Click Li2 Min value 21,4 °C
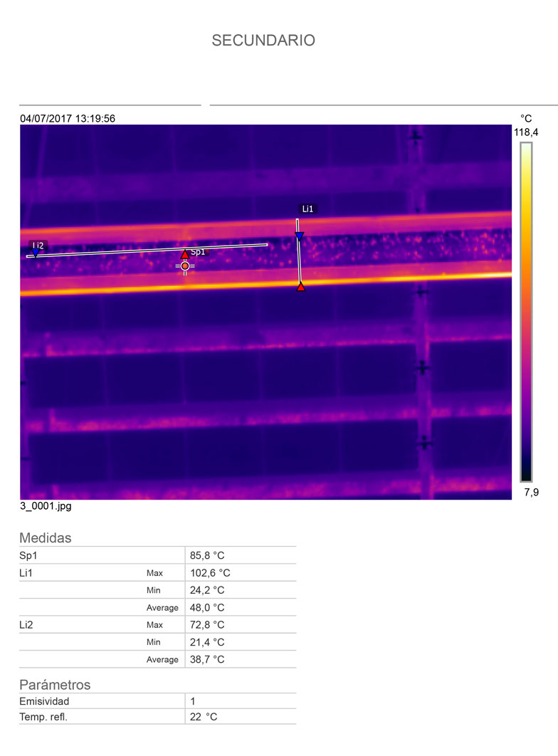Screen dimensions: 558x756 pos(206,642)
